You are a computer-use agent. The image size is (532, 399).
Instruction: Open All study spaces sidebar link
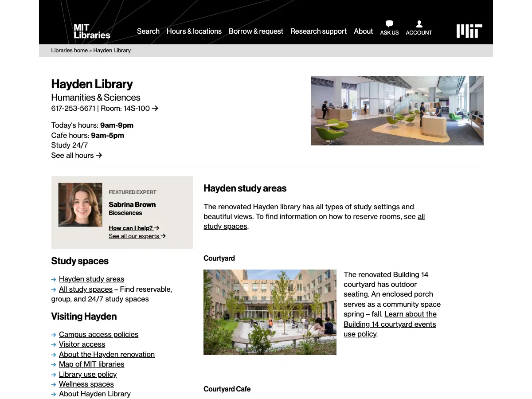point(86,289)
